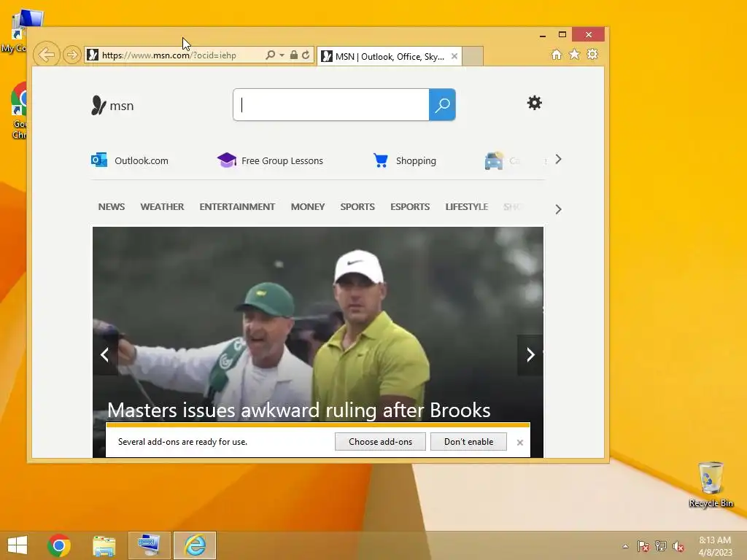Go to next carousel story
747x560 pixels.
pos(530,355)
